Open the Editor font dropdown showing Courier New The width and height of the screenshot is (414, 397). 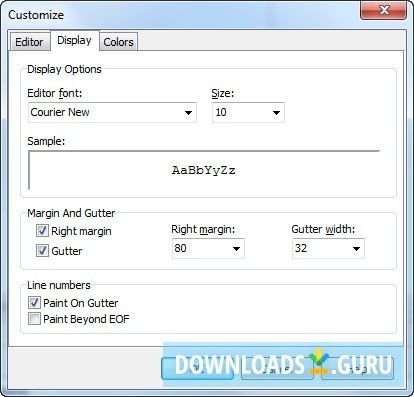point(112,112)
